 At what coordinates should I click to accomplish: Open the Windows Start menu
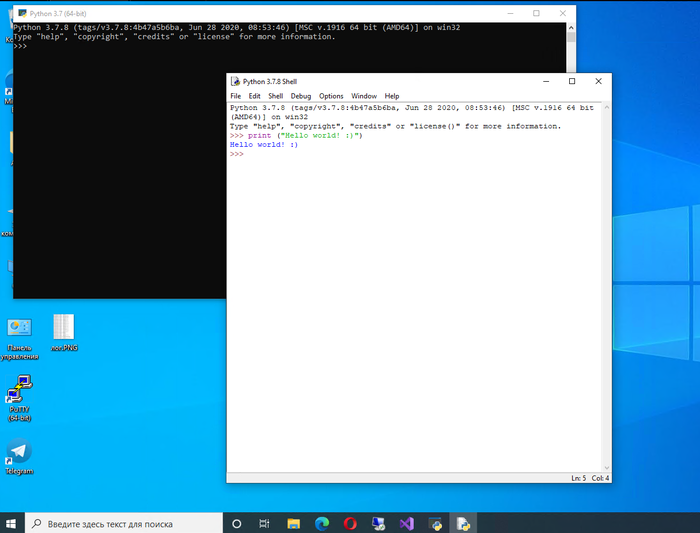point(11,523)
